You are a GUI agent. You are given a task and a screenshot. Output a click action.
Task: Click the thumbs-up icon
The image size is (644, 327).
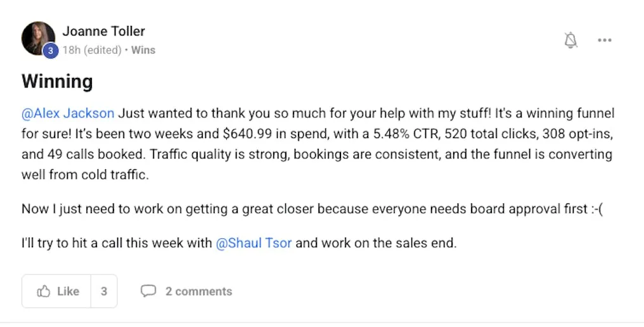[44, 292]
